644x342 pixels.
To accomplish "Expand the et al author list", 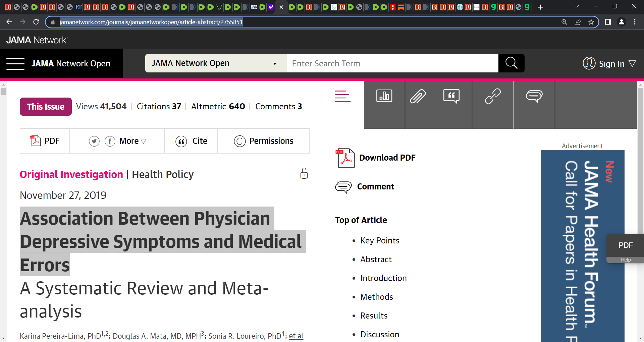I will 296,336.
